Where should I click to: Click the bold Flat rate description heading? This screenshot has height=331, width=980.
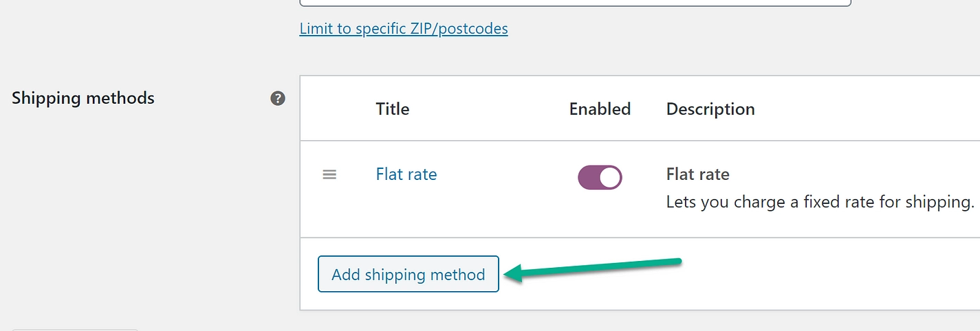coord(697,174)
